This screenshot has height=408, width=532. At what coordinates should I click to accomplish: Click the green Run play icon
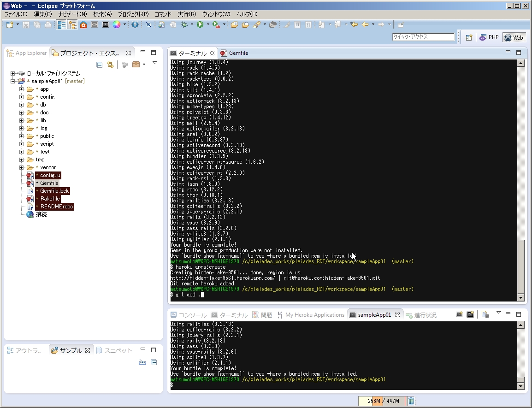point(200,25)
